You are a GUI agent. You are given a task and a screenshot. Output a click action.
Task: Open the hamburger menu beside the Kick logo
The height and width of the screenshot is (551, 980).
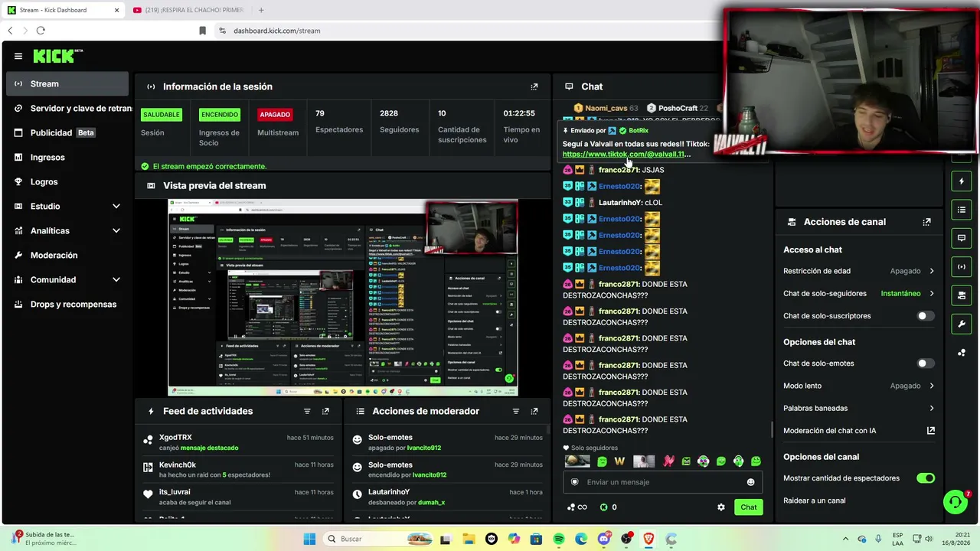18,56
